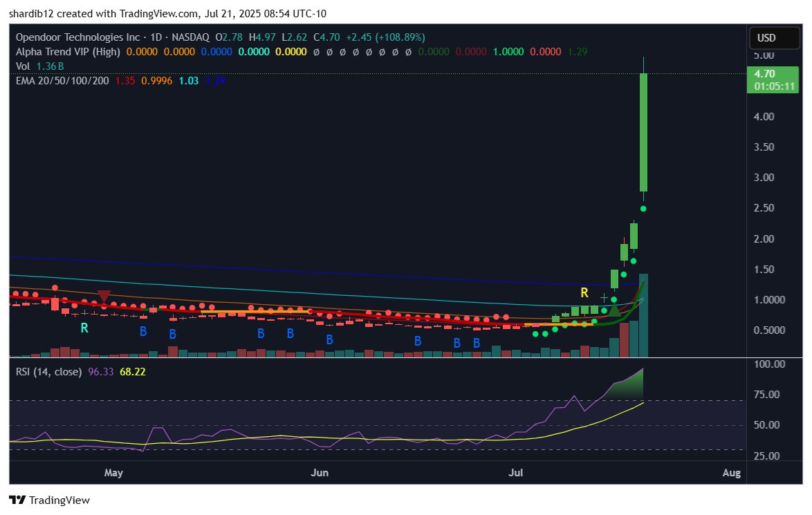812x515 pixels.
Task: Click the 3.00 price axis label
Action: pos(764,178)
